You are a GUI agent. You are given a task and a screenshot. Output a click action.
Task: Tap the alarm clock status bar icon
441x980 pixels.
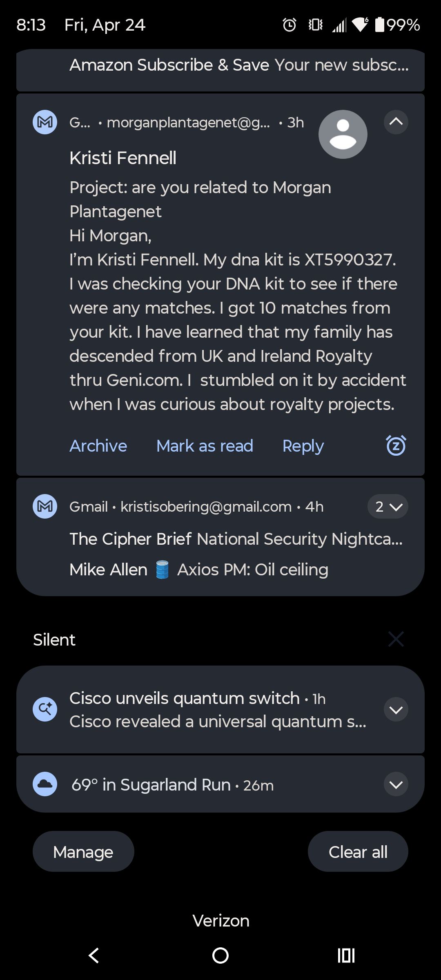click(x=289, y=25)
